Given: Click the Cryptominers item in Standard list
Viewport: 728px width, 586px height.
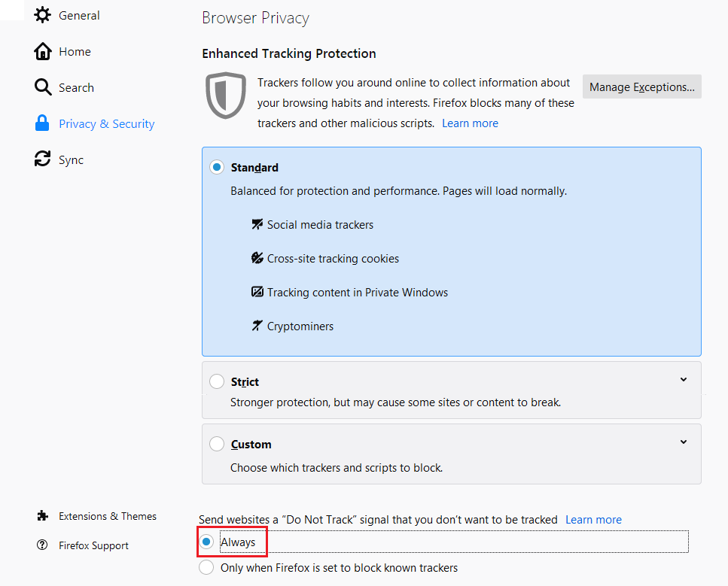Looking at the screenshot, I should (x=300, y=326).
